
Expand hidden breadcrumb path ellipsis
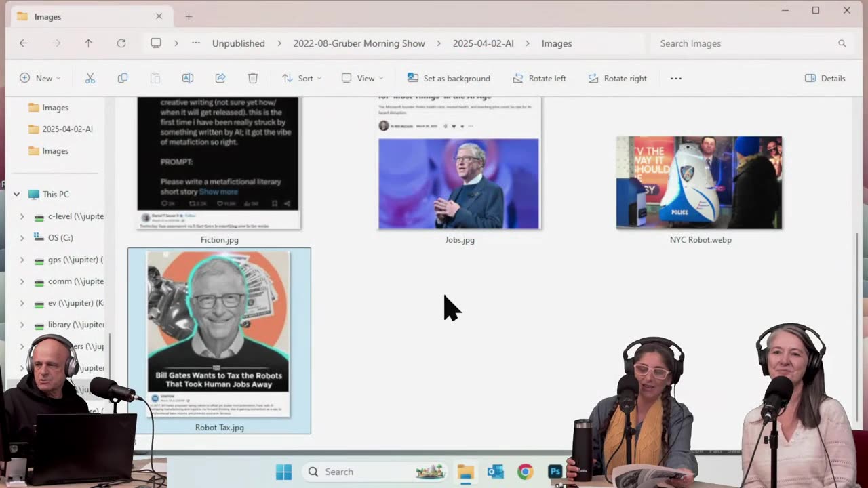click(x=196, y=43)
